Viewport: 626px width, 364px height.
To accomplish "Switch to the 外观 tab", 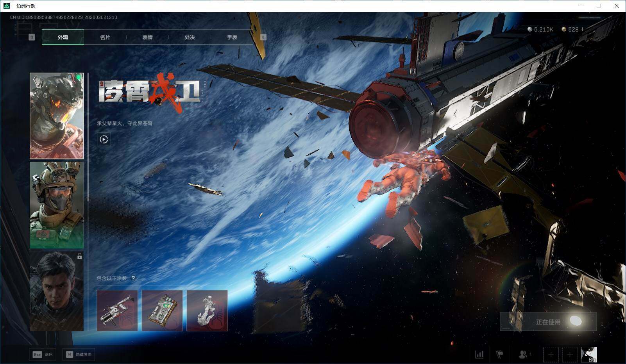I will (x=63, y=37).
